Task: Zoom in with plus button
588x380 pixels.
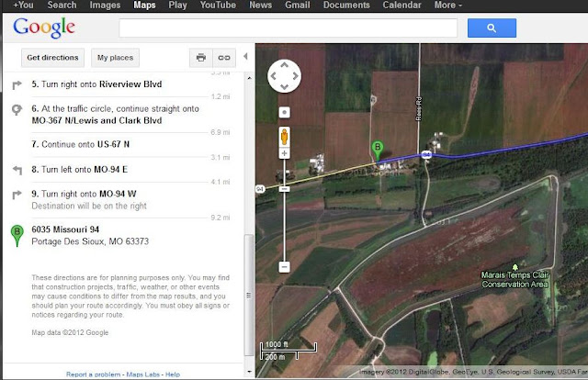Action: coord(284,153)
